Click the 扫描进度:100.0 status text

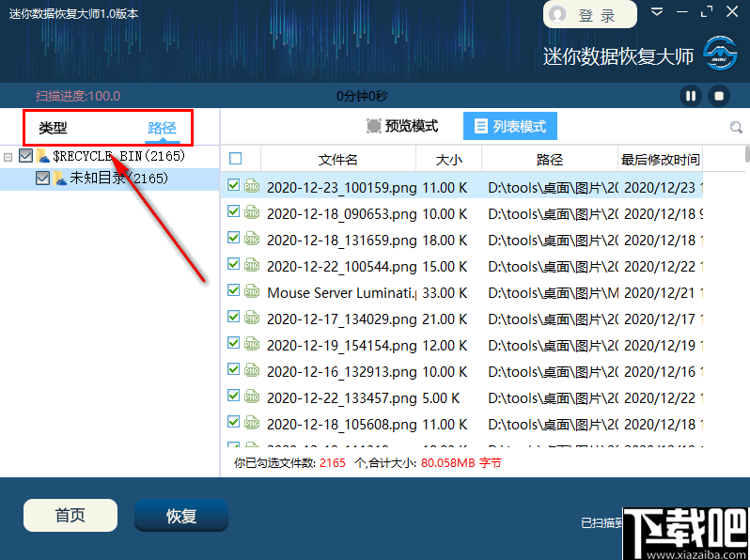(78, 96)
